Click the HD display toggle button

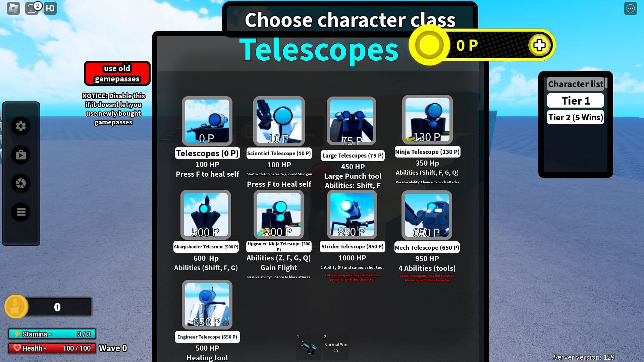[50, 8]
